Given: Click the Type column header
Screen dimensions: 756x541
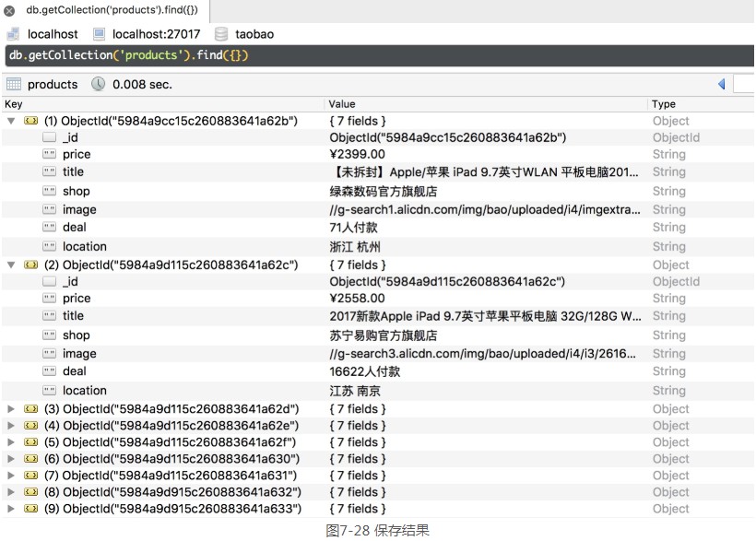Looking at the screenshot, I should tap(664, 104).
